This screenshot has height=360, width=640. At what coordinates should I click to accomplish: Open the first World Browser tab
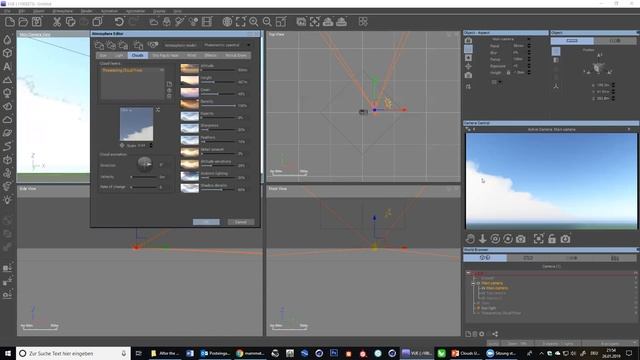(x=485, y=258)
